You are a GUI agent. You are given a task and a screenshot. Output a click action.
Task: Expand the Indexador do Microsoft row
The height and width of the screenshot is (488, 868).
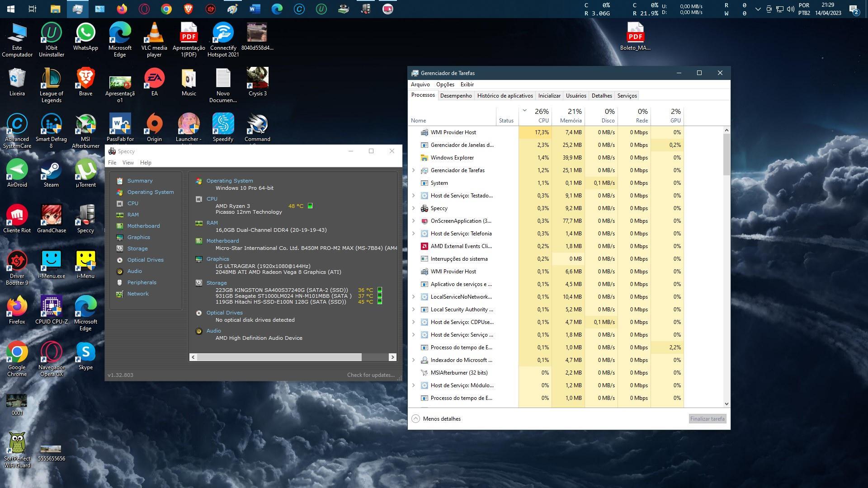(x=413, y=360)
